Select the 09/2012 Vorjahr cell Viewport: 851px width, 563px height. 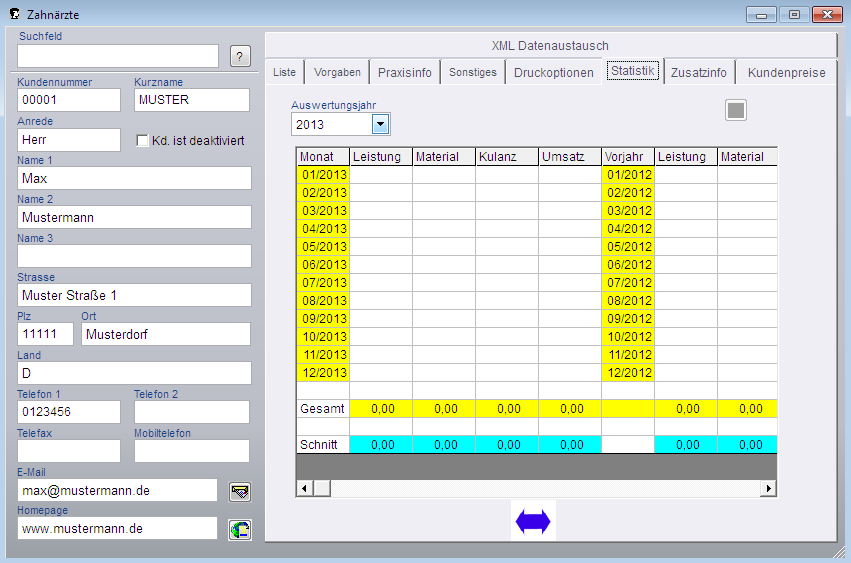628,319
